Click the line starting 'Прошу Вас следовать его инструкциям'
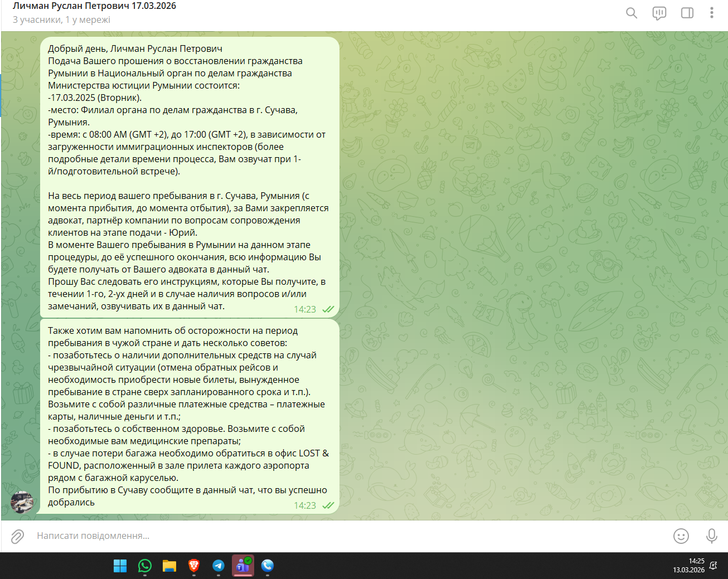The height and width of the screenshot is (579, 728). click(x=187, y=282)
